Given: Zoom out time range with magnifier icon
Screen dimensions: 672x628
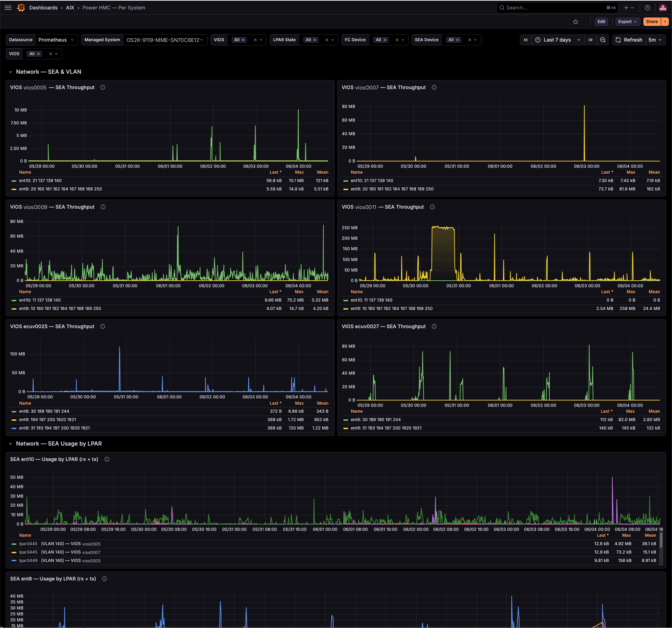Looking at the screenshot, I should (603, 40).
